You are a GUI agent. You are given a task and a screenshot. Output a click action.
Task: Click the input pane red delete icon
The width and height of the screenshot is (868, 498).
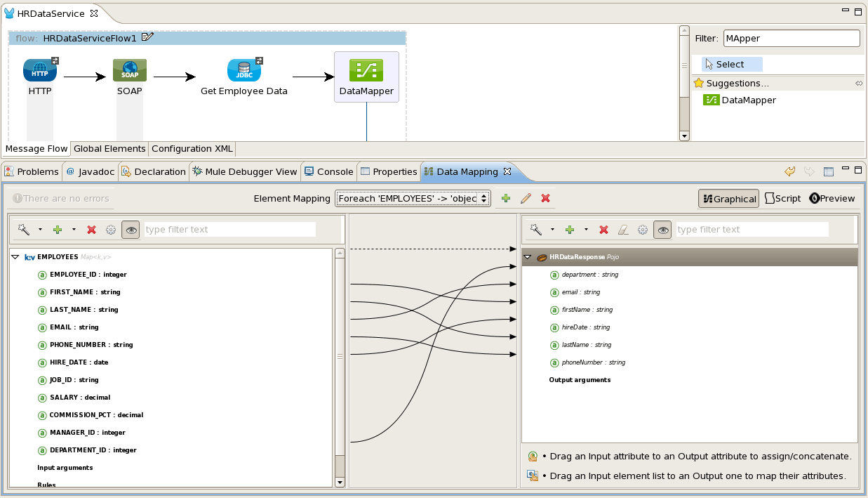91,230
